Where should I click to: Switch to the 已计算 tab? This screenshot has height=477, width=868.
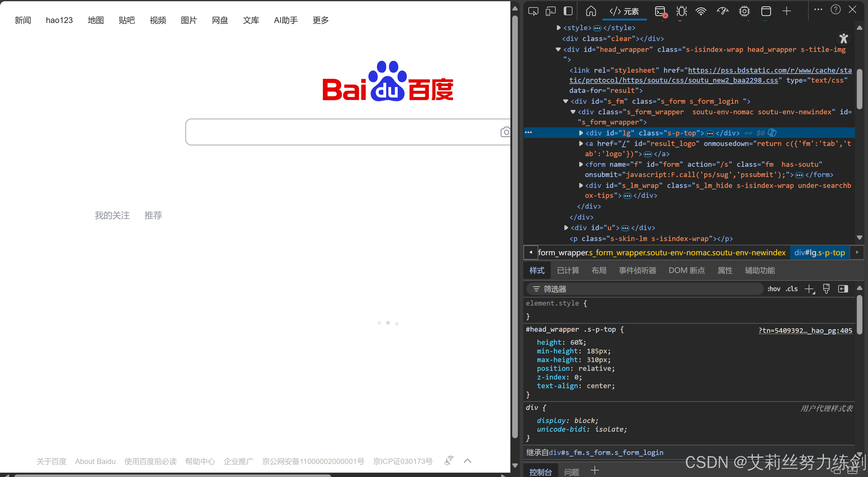pyautogui.click(x=568, y=270)
